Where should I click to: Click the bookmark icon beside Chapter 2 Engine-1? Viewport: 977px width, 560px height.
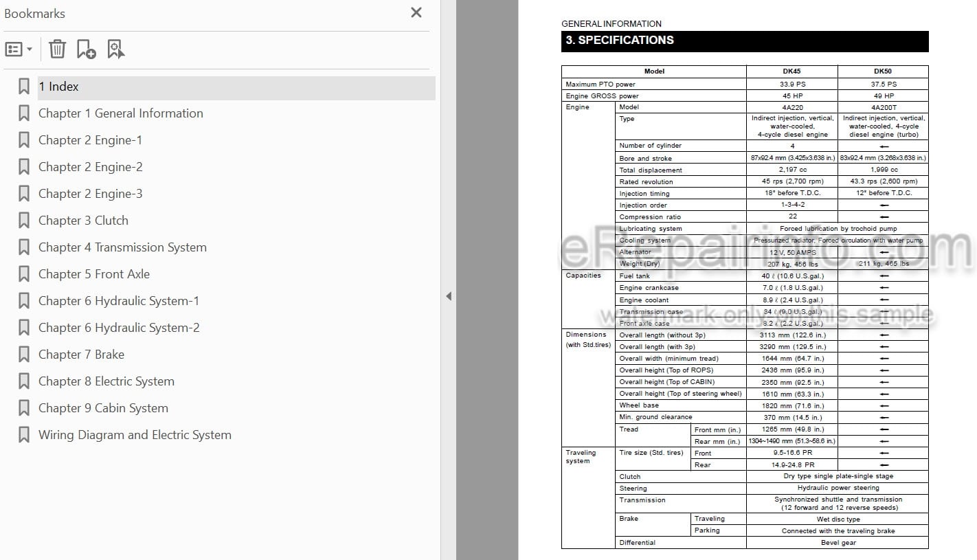tap(24, 140)
